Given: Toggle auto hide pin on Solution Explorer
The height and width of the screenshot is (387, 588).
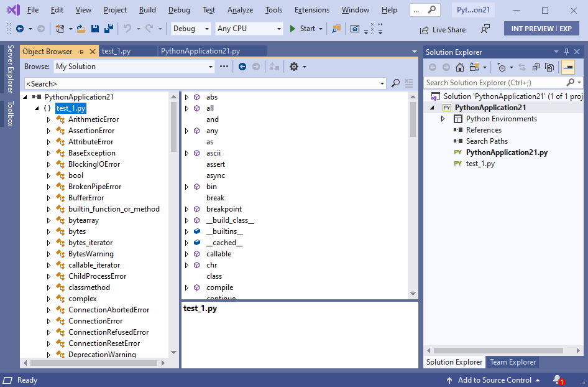Looking at the screenshot, I should tap(566, 52).
